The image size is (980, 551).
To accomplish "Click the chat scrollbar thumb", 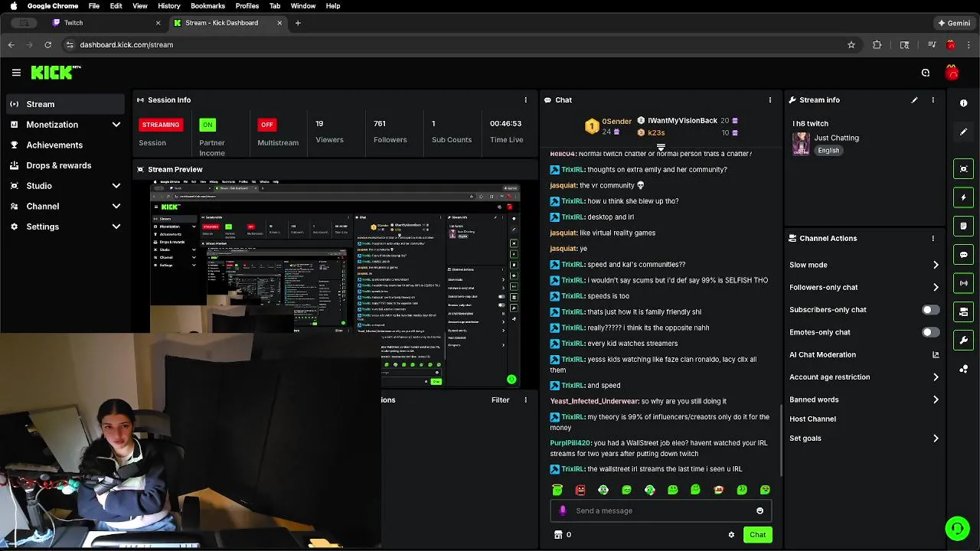I will 780,440.
